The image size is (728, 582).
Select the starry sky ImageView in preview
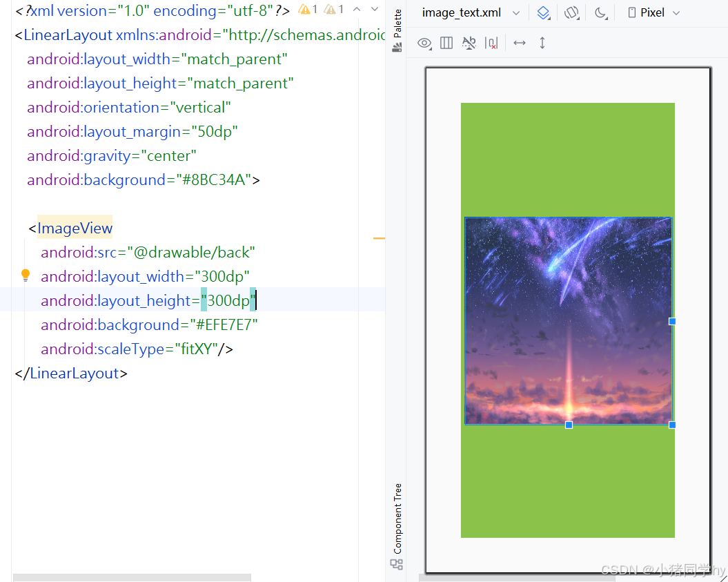(569, 320)
